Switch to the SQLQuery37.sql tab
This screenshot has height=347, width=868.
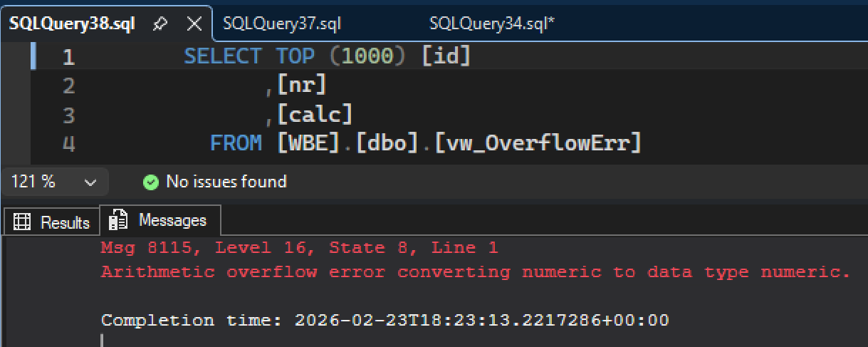point(282,24)
